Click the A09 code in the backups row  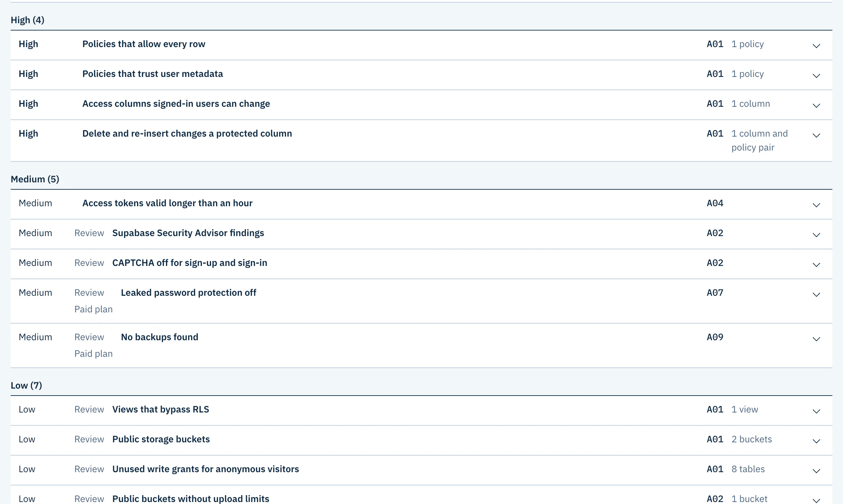click(x=715, y=337)
